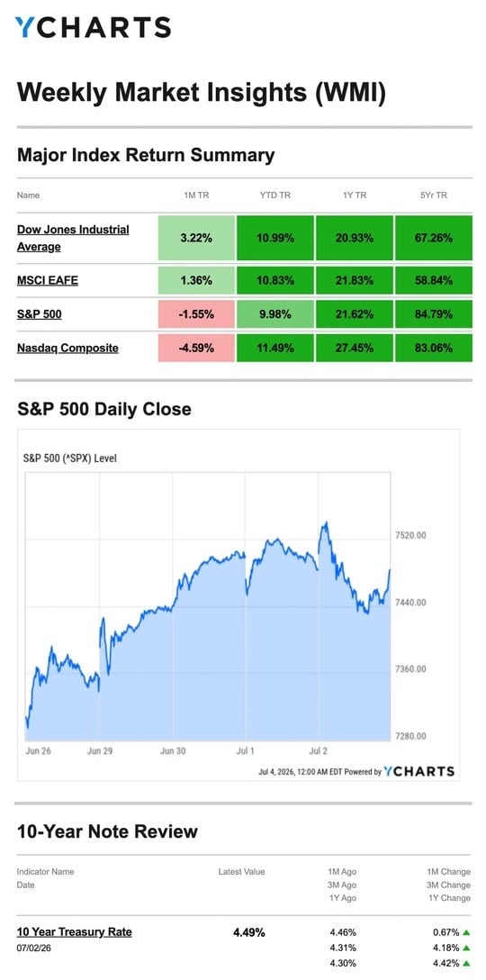Click the YCharts logo in the chart footer
Image resolution: width=486 pixels, height=980 pixels.
point(418,771)
